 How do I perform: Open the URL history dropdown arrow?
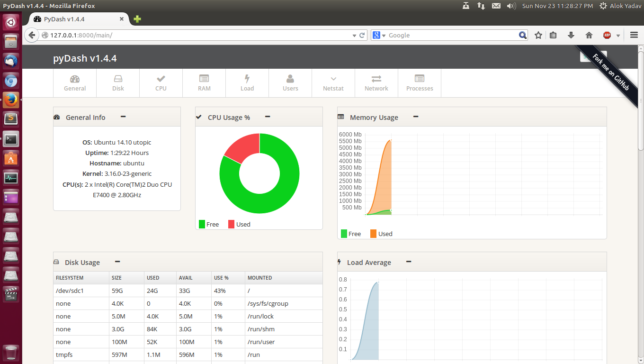click(x=354, y=35)
